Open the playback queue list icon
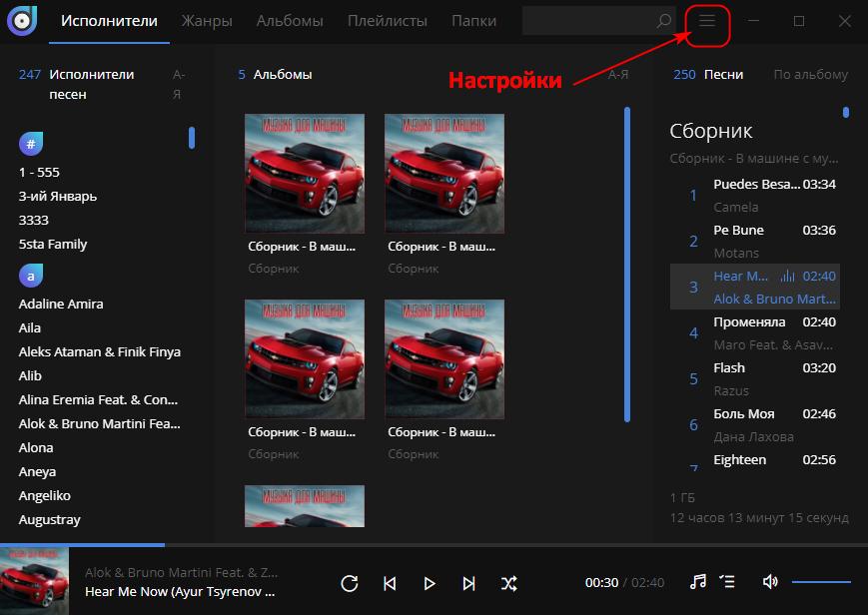This screenshot has width=868, height=615. coord(727,582)
